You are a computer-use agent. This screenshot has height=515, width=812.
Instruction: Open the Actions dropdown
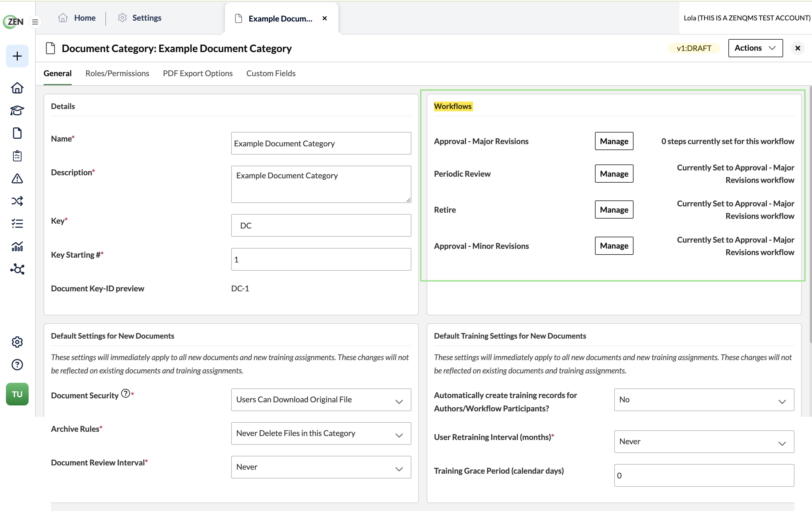click(755, 48)
